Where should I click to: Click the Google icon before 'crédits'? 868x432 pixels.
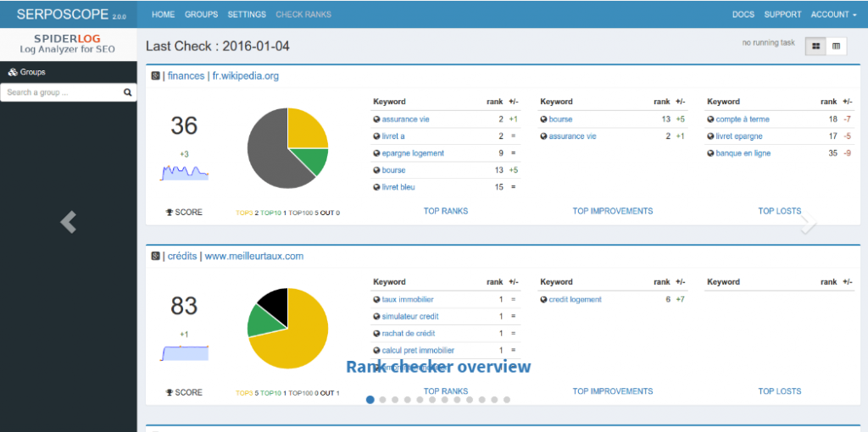(x=156, y=256)
